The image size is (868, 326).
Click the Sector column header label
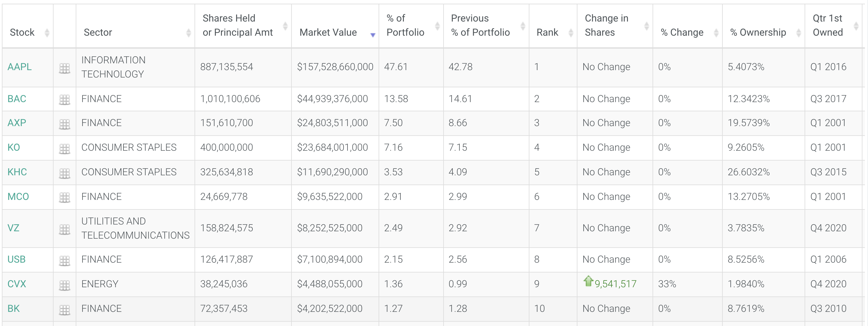[x=98, y=32]
